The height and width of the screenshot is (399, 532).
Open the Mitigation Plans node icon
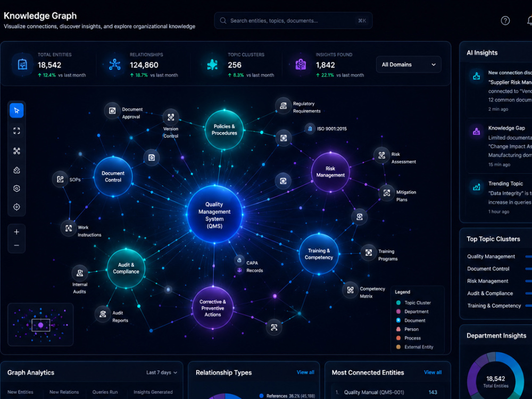pos(386,193)
